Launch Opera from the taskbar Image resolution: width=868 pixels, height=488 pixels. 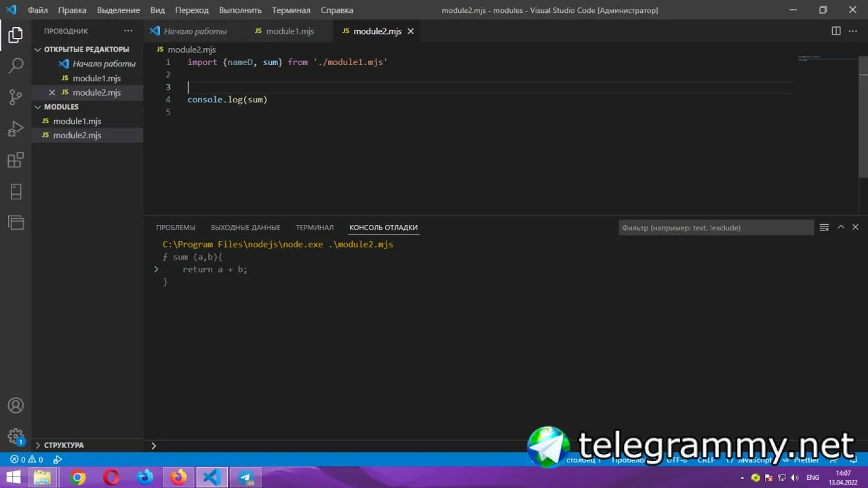[x=111, y=477]
